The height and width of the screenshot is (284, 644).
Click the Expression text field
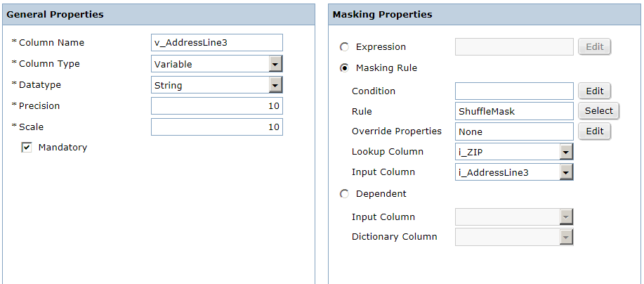click(x=514, y=47)
